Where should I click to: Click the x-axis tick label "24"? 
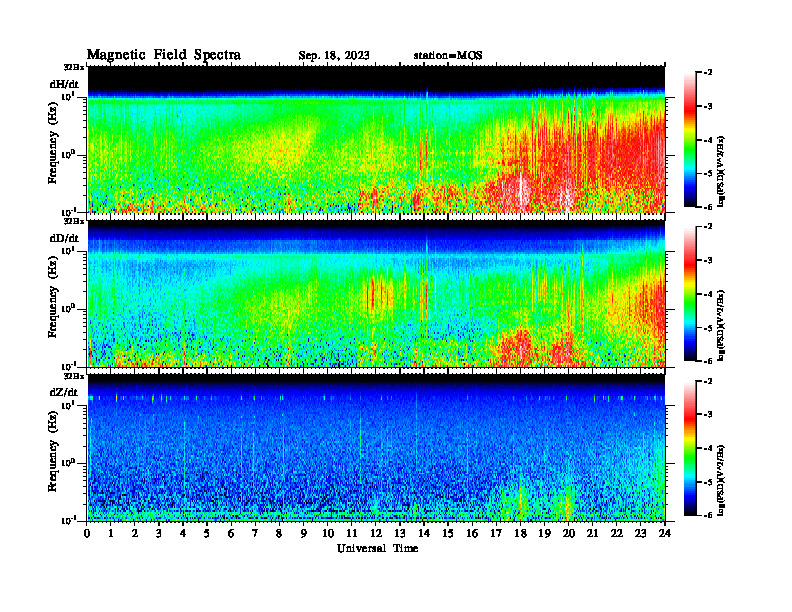pos(665,533)
